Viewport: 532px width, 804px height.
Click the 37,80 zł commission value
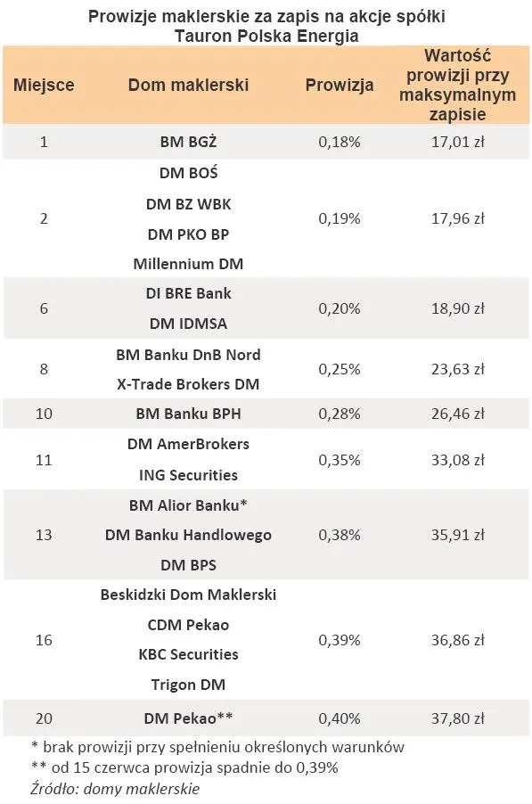(x=457, y=718)
